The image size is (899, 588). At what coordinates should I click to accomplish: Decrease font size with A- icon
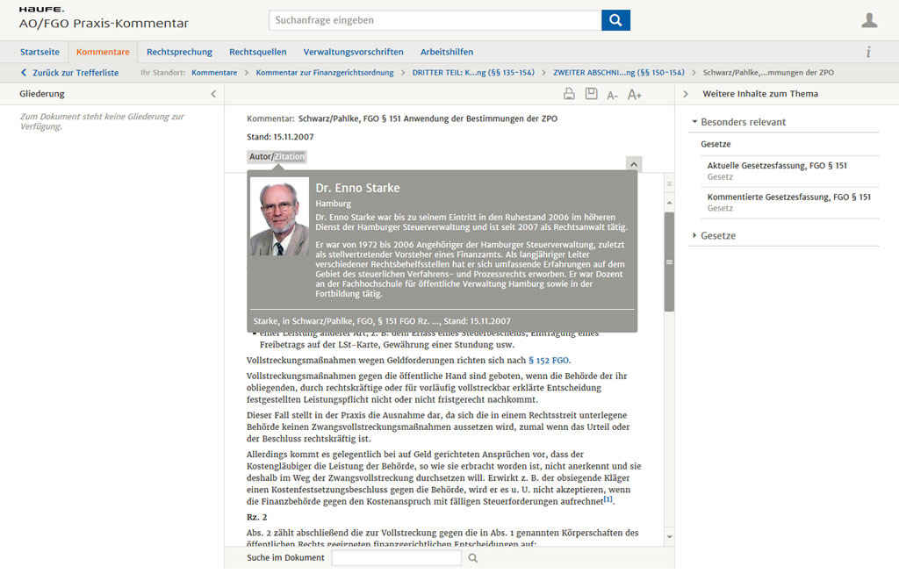pyautogui.click(x=612, y=95)
